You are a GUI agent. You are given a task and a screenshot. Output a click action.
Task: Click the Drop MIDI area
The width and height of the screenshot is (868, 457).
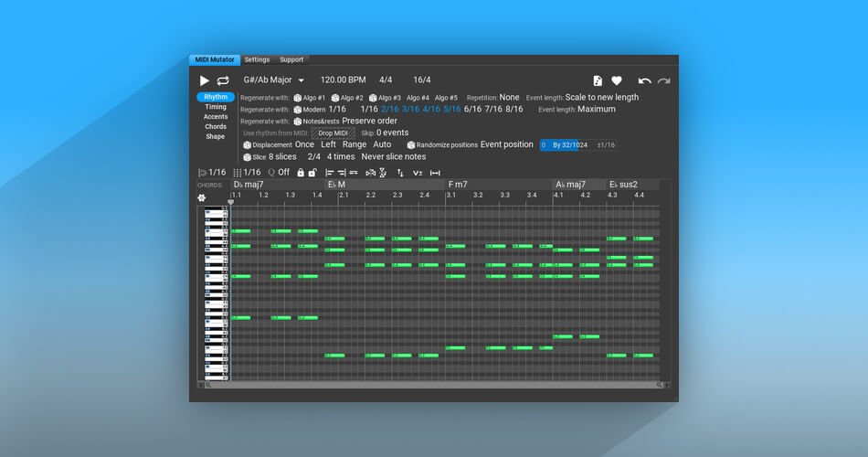point(333,133)
